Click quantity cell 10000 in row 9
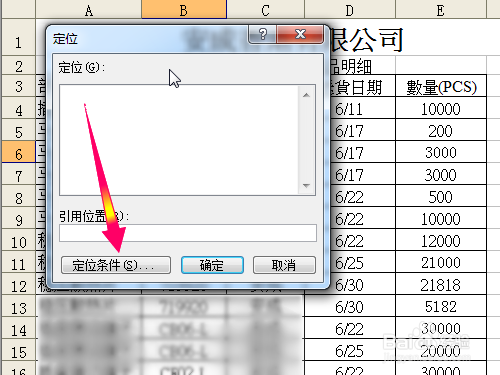Image resolution: width=500 pixels, height=375 pixels. click(441, 218)
